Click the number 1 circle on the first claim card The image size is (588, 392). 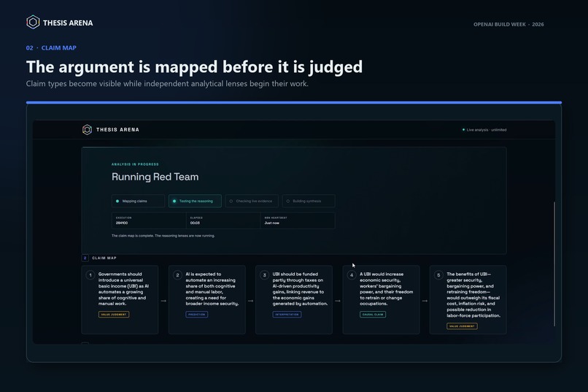(x=90, y=275)
